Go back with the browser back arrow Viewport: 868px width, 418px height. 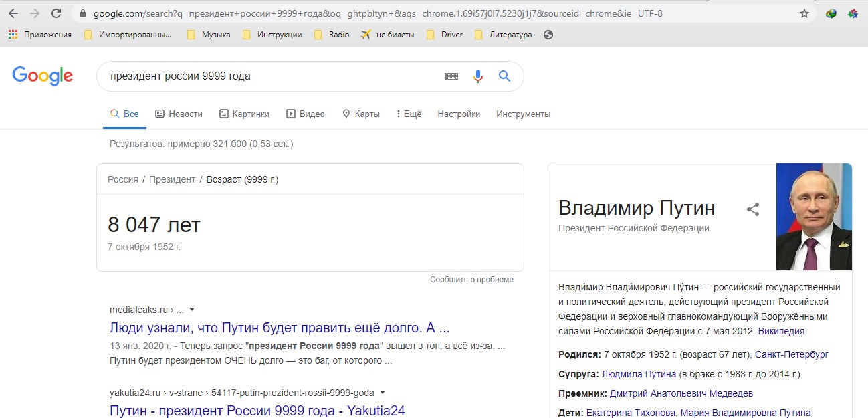tap(13, 13)
